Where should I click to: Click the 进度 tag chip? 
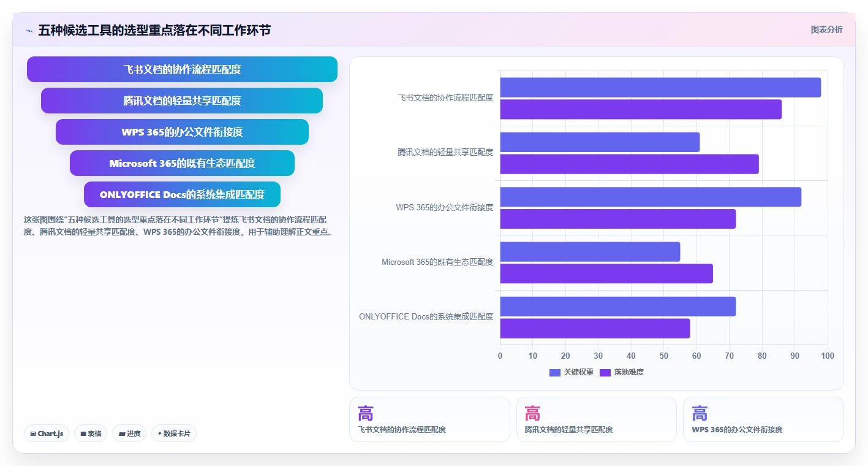coord(129,434)
